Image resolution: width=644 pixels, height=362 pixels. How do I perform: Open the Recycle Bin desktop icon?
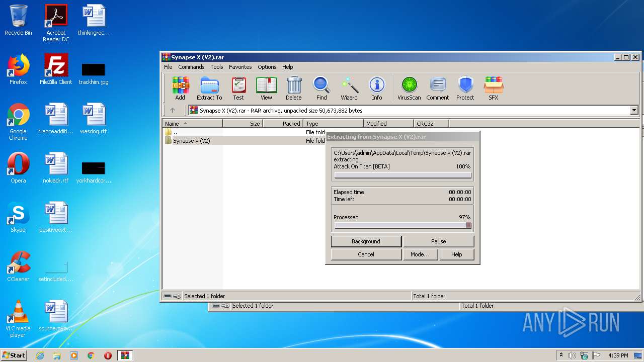pos(18,20)
